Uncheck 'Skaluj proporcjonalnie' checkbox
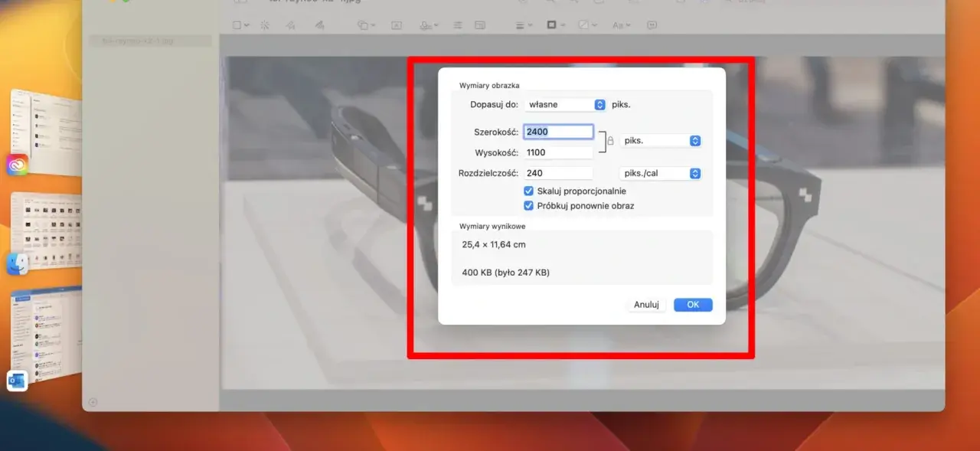Viewport: 980px width, 451px height. point(528,191)
